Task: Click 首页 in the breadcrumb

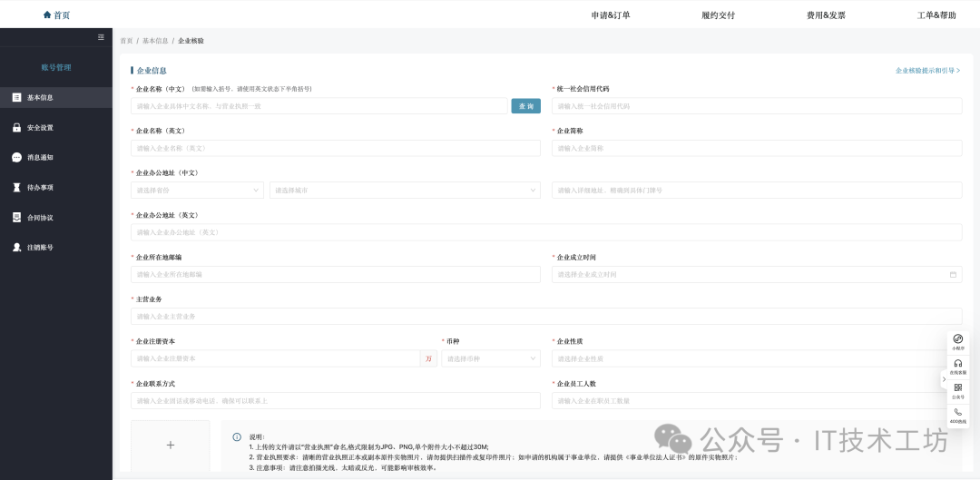Action: point(126,41)
